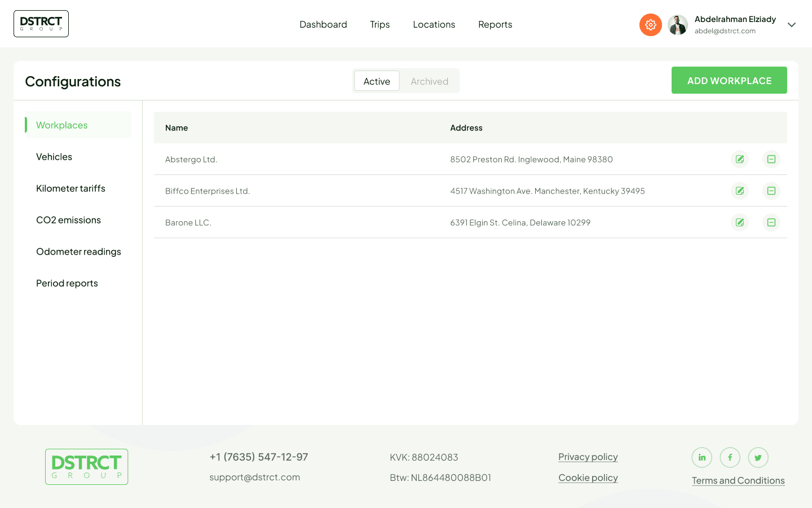Edit the Barone LLC. workplace

tap(740, 222)
